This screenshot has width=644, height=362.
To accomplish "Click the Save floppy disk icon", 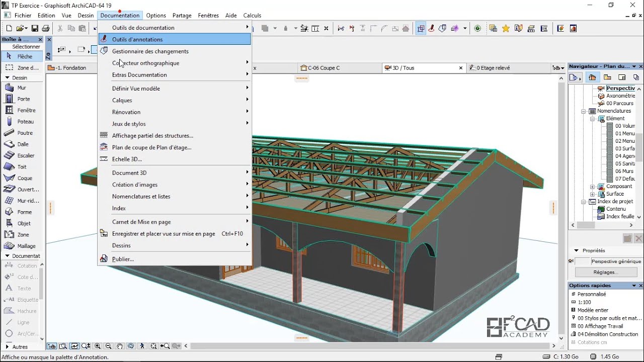I will tap(35, 29).
